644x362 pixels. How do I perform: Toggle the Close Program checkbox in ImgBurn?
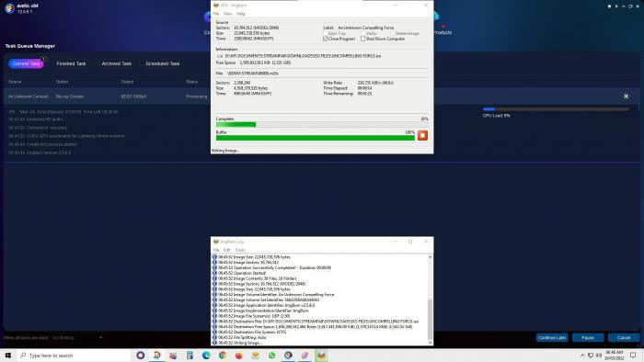click(326, 39)
